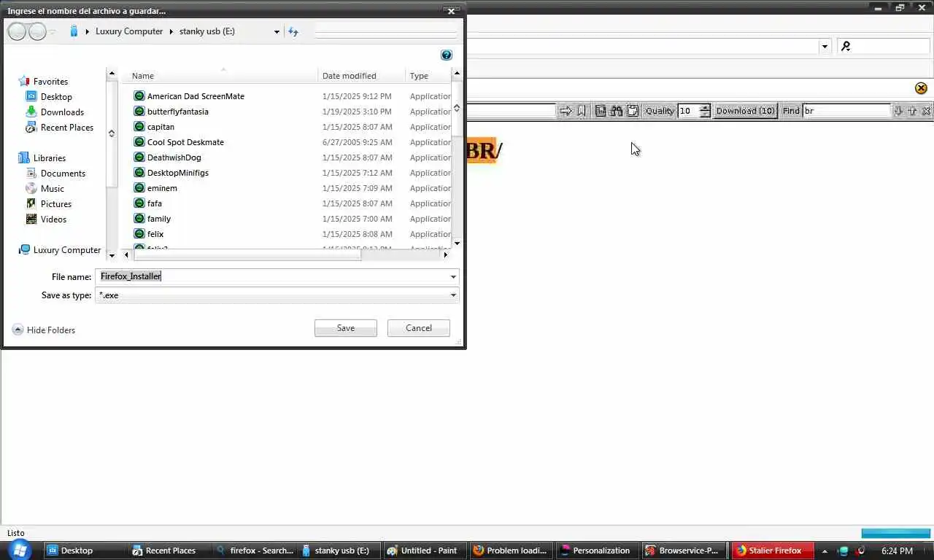
Task: Click the Go arrow icon in browser toolbar
Action: point(566,111)
